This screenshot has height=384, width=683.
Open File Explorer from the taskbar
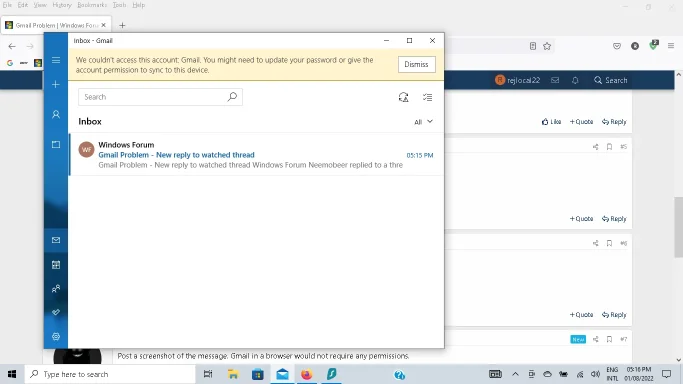point(233,374)
